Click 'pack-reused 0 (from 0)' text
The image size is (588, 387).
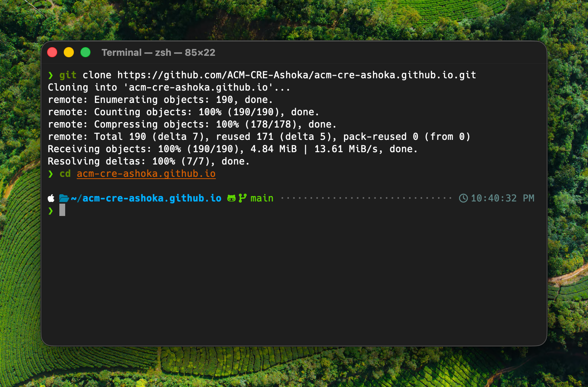[407, 137]
